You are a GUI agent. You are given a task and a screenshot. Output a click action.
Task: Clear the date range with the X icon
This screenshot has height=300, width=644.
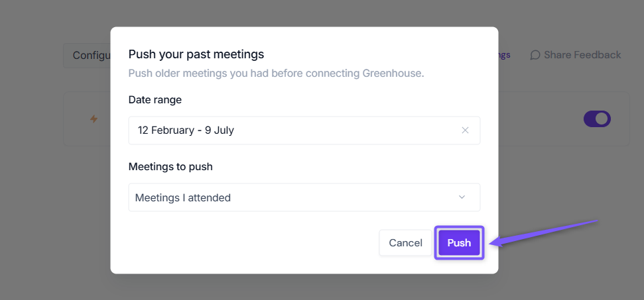[x=465, y=130]
